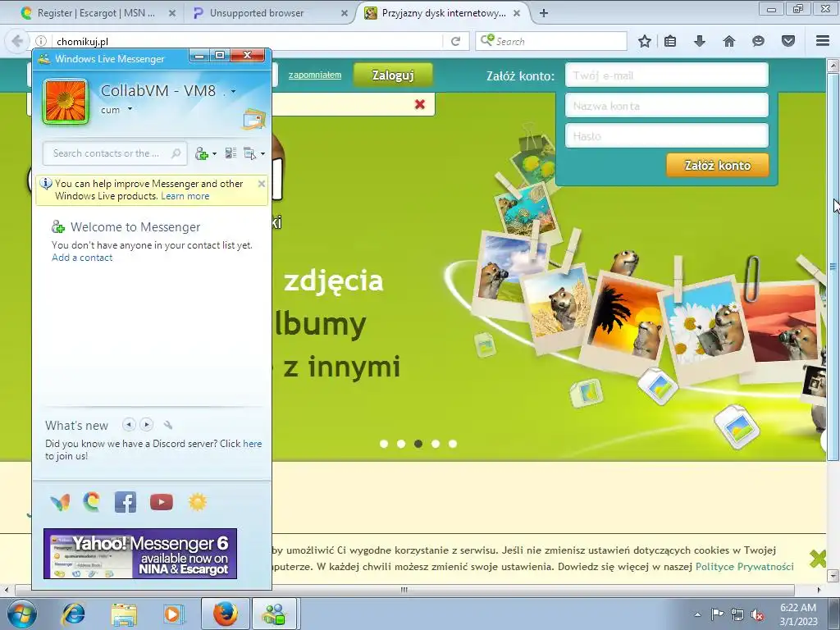Viewport: 840px width, 630px height.
Task: Open Windows Explorer folder taskbar icon
Action: [124, 614]
